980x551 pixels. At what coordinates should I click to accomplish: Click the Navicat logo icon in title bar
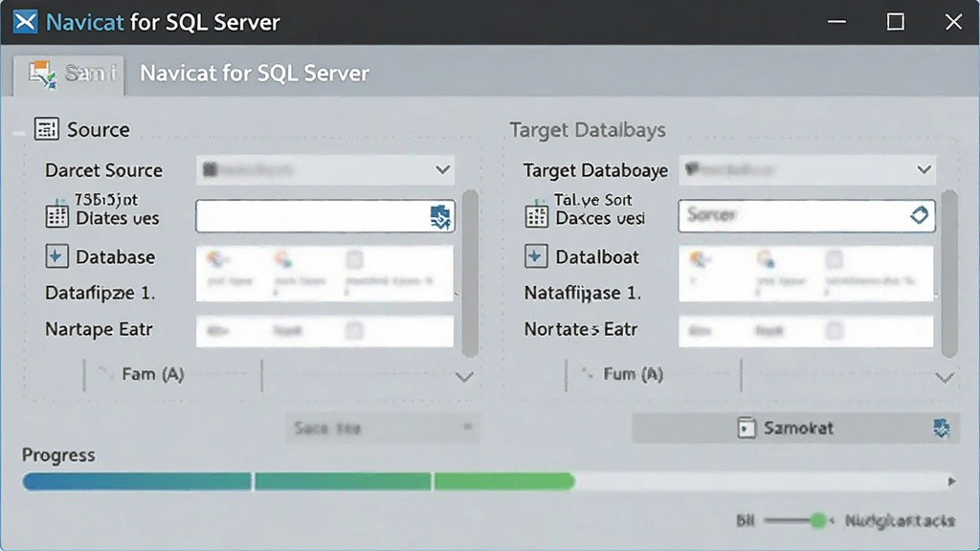pos(25,22)
